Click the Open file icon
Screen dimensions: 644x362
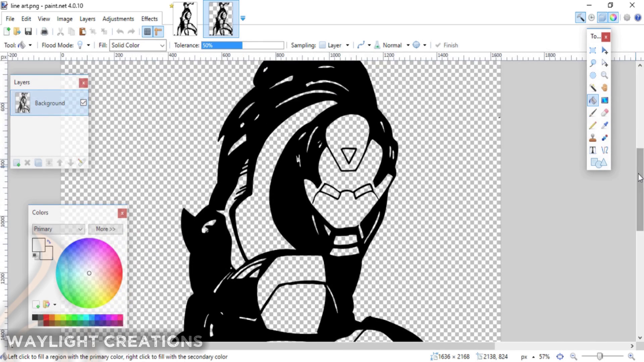coord(17,32)
